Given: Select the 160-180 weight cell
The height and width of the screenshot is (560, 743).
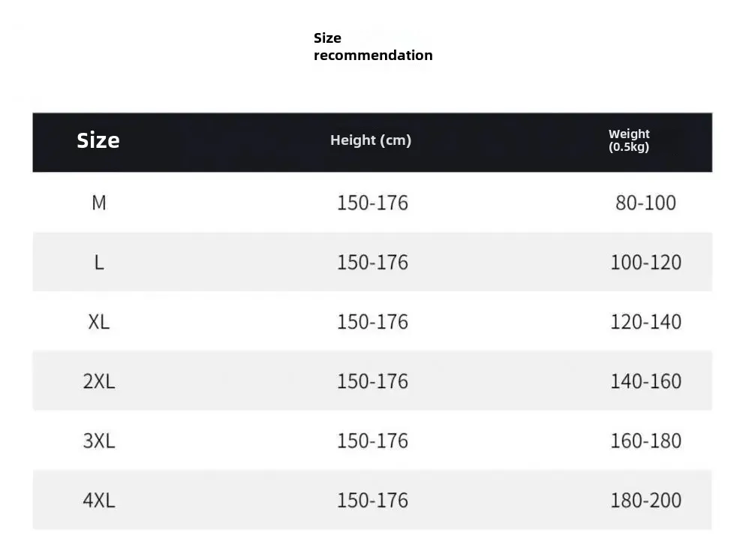Looking at the screenshot, I should [x=645, y=441].
